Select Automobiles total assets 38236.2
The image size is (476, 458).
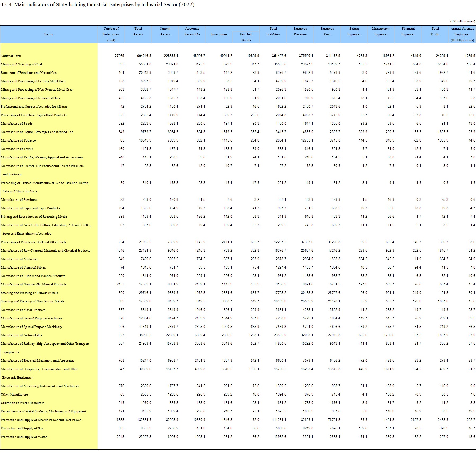pyautogui.click(x=145, y=335)
